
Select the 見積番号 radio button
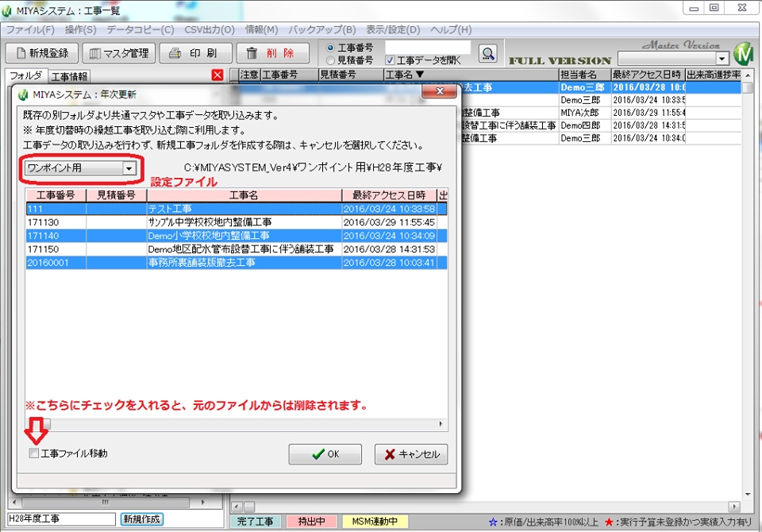331,60
